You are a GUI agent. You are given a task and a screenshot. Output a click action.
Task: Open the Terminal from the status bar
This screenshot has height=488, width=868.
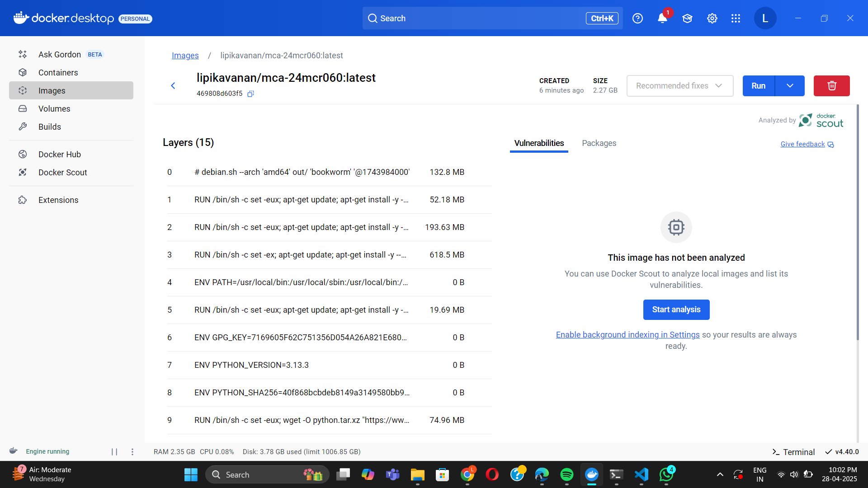coord(793,452)
